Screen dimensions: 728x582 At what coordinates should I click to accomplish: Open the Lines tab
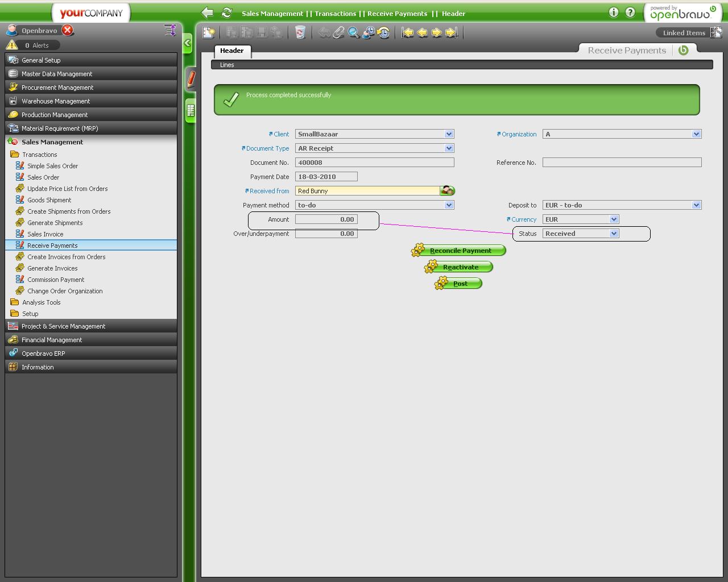tap(227, 65)
